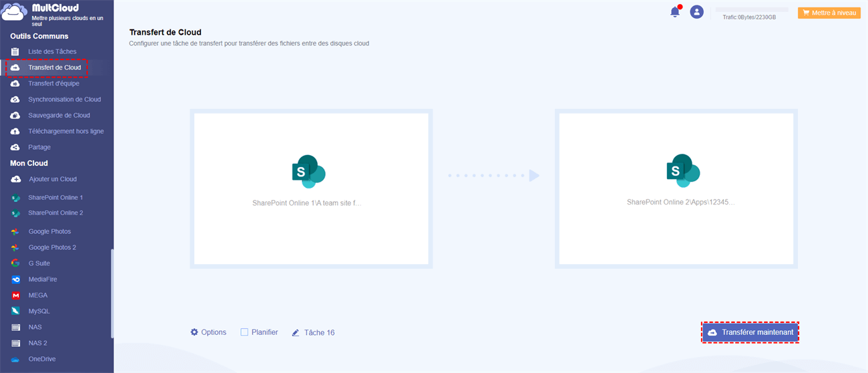Click Transférer maintenant button
The height and width of the screenshot is (373, 868).
[x=750, y=332]
